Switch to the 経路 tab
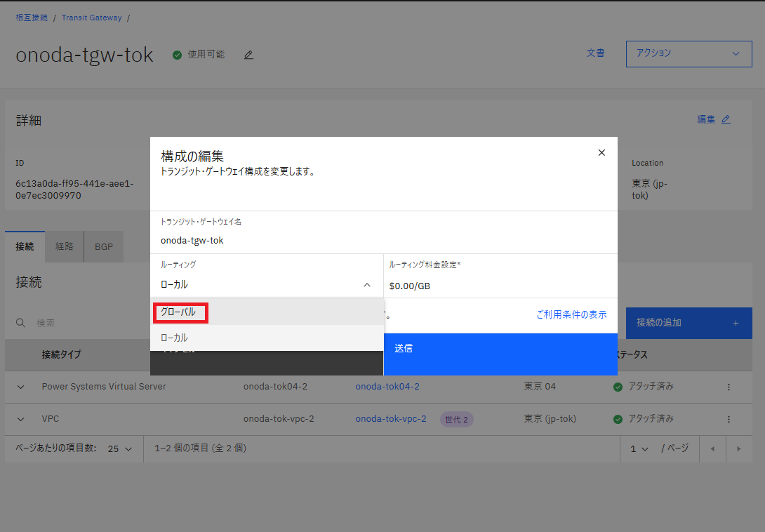 tap(65, 247)
